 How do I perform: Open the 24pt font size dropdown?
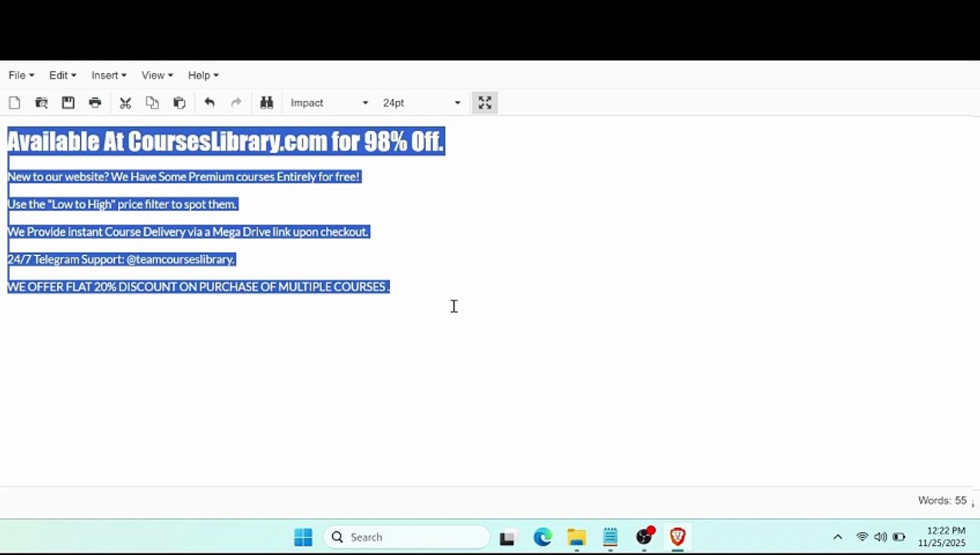click(421, 103)
